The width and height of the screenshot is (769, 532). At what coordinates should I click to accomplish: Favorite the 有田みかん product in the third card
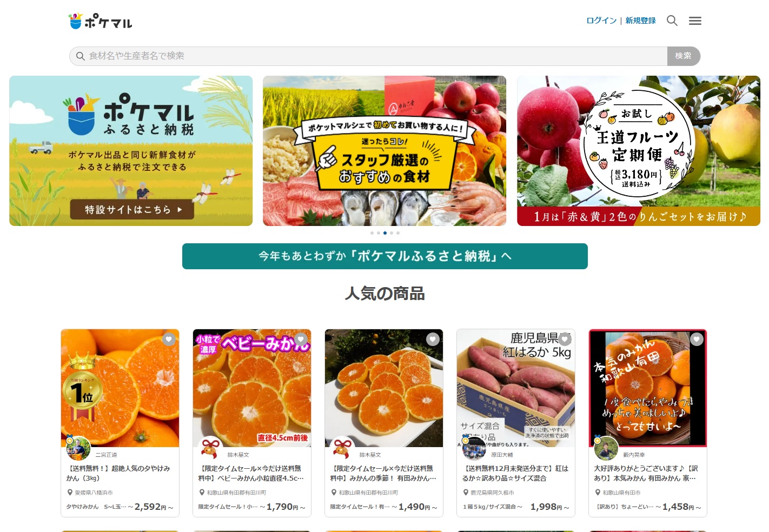pos(433,339)
